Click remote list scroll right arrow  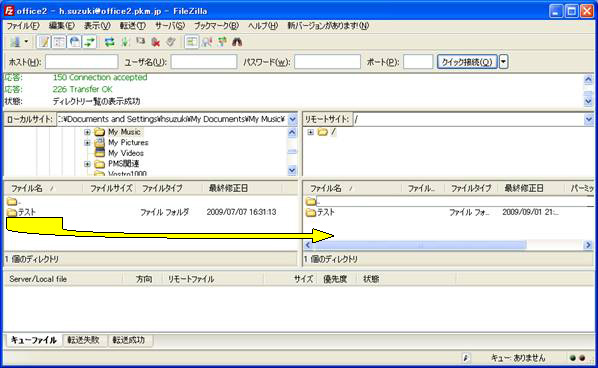588,245
